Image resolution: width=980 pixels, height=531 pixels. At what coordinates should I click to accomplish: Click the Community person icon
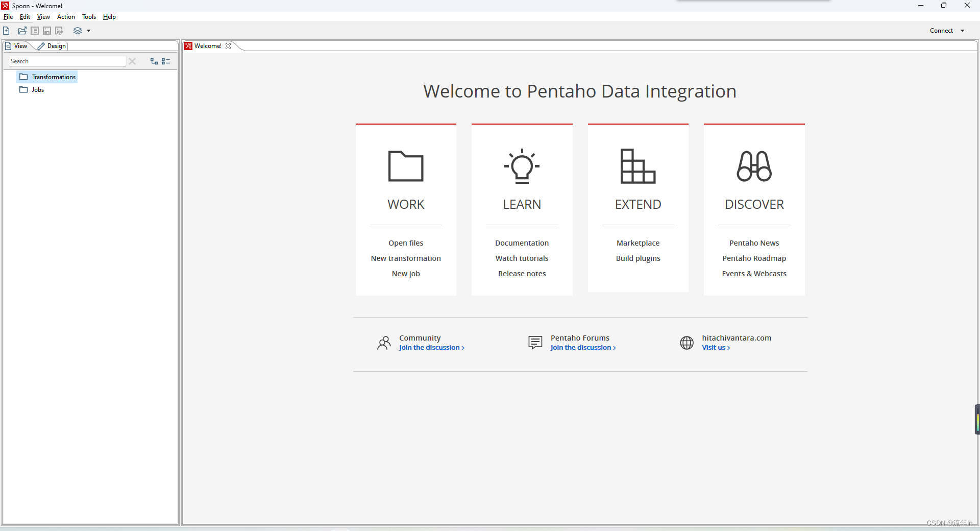[384, 343]
